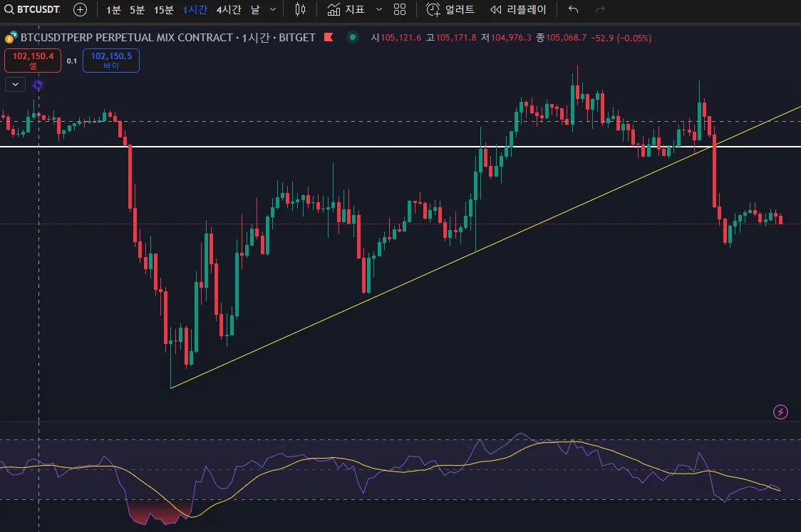The height and width of the screenshot is (532, 801).
Task: Click the low price value 104,976.3
Action: point(511,38)
